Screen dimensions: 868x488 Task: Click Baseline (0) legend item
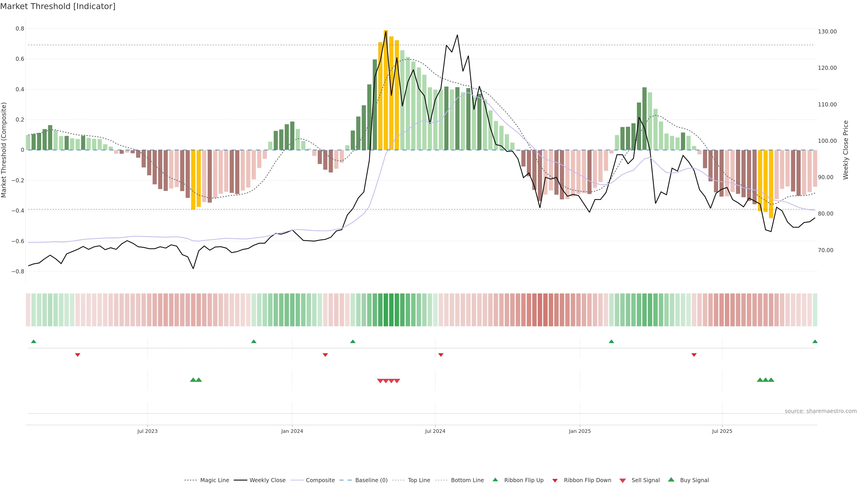point(371,480)
